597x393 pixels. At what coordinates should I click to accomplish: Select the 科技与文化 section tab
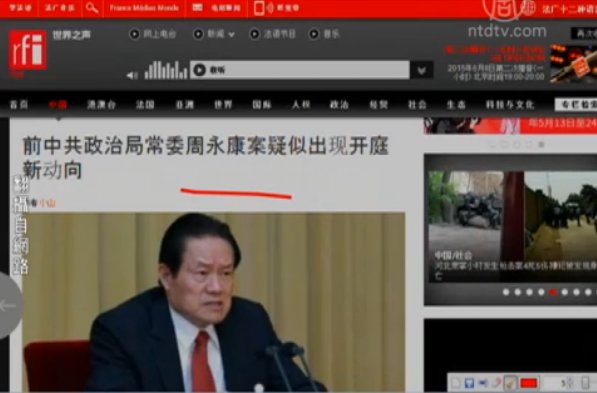pyautogui.click(x=510, y=104)
